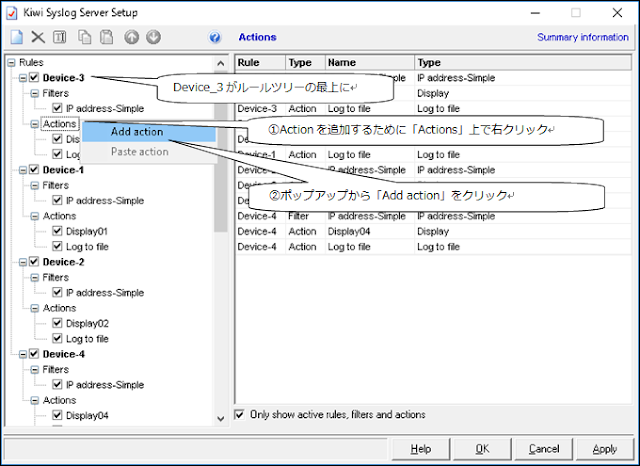Collapse Actions under Device-2

[35, 308]
